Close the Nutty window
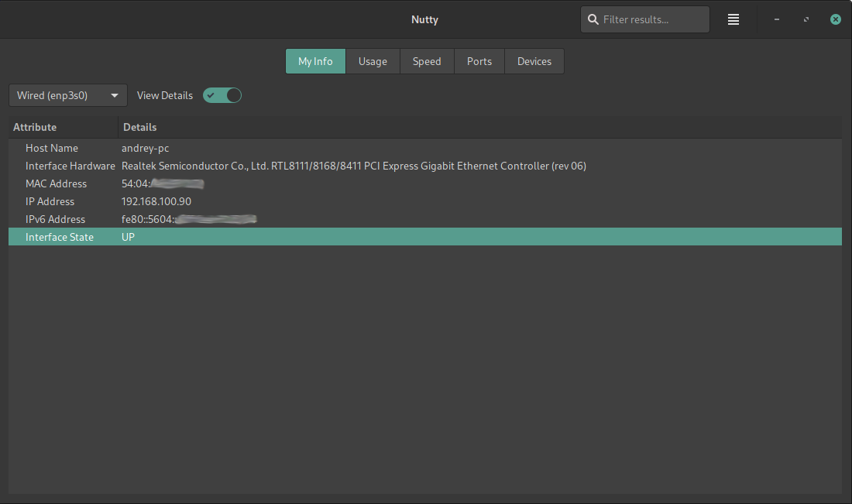The height and width of the screenshot is (504, 852). 836,19
